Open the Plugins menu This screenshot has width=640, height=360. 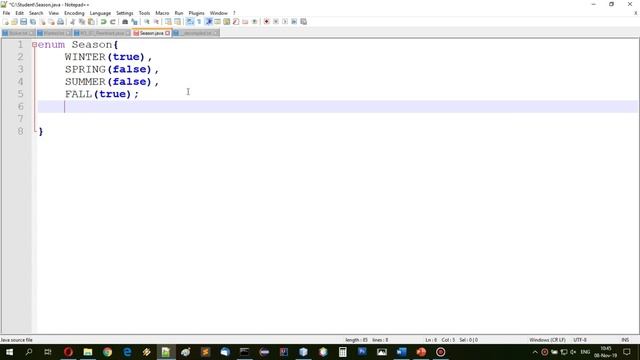196,13
